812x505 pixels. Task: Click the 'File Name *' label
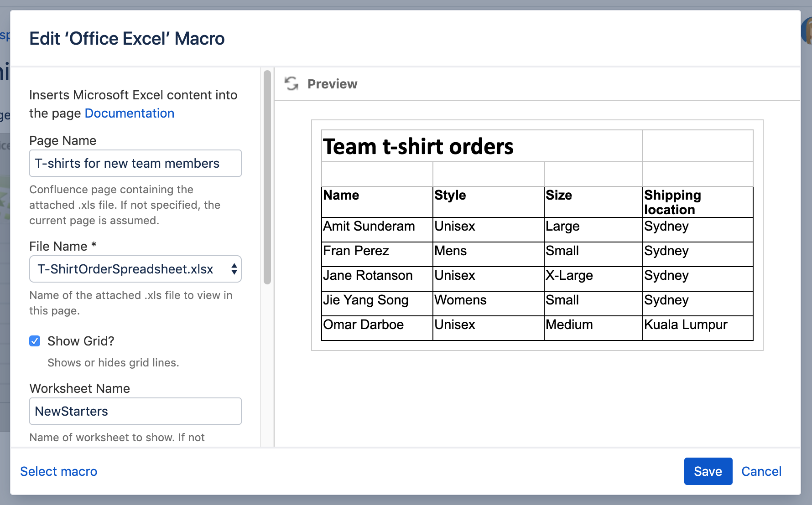(x=63, y=246)
